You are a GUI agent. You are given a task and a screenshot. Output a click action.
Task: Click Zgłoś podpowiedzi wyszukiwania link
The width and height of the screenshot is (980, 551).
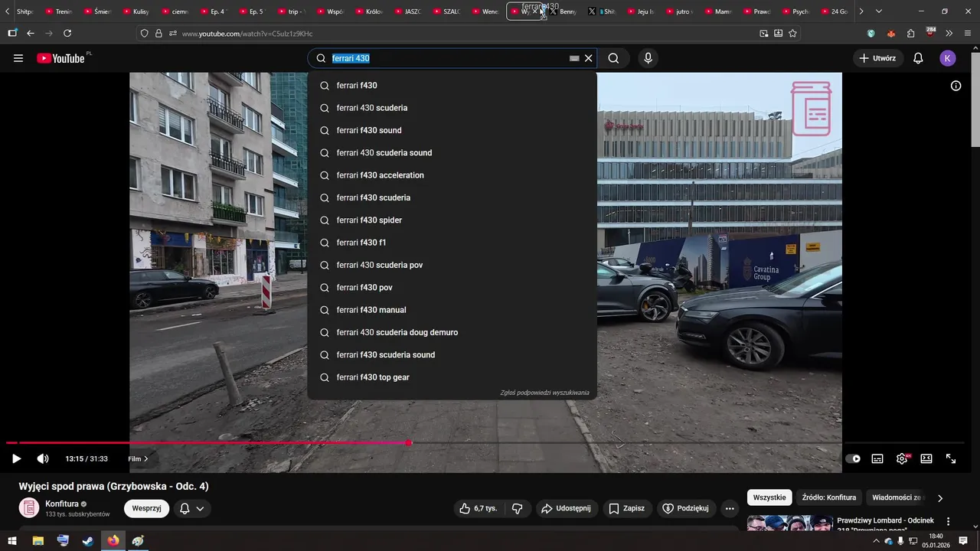coord(544,393)
